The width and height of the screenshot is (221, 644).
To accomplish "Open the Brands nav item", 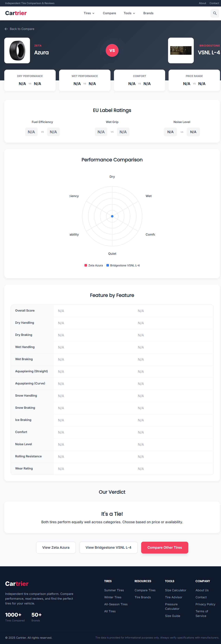I will [148, 13].
